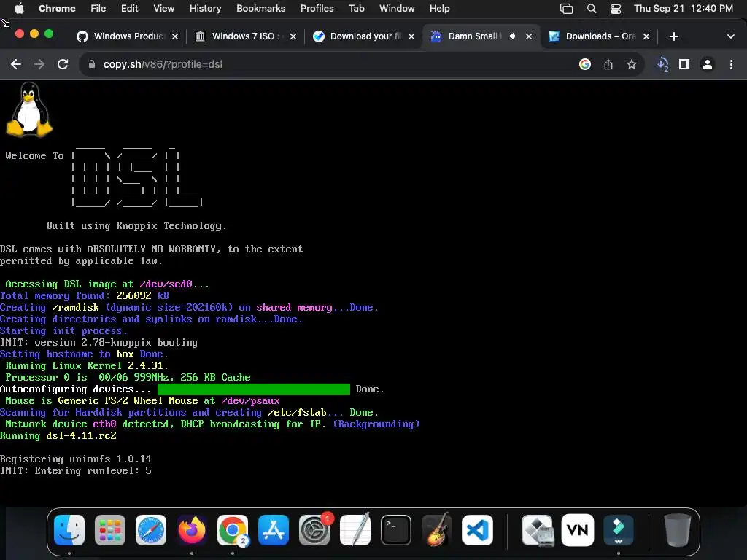
Task: View site information via the lock icon
Action: 92,64
